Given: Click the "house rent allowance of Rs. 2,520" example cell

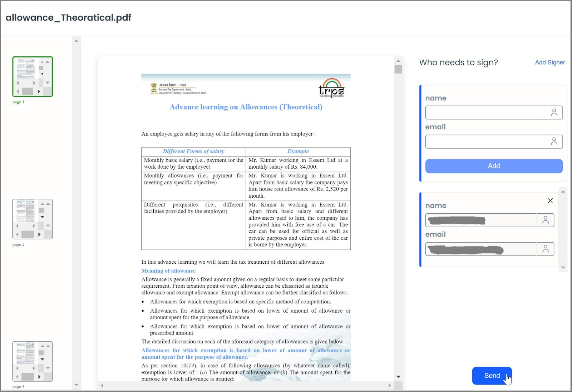Looking at the screenshot, I should pos(298,186).
